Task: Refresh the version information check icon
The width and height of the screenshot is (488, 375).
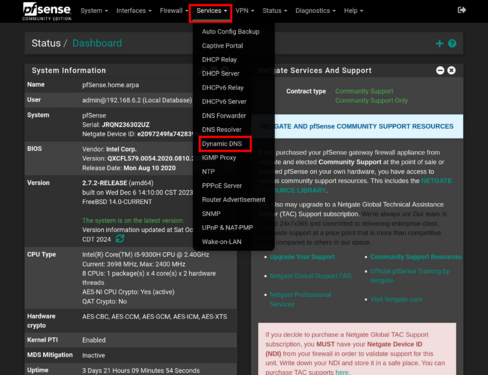Action: coord(120,239)
